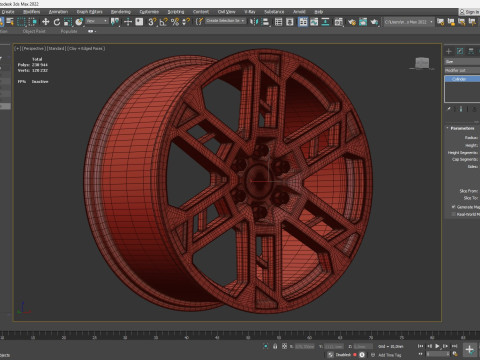Click the Add Time Tag label
Viewport: 480px width, 360px height.
pos(390,355)
